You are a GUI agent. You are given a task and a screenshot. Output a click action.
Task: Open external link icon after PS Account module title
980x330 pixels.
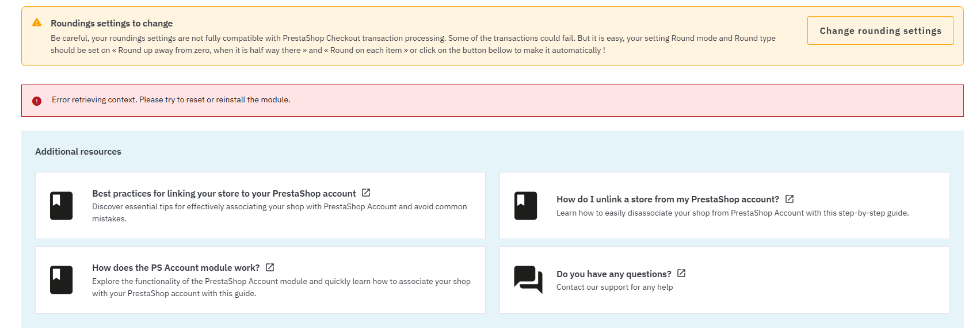pos(270,267)
